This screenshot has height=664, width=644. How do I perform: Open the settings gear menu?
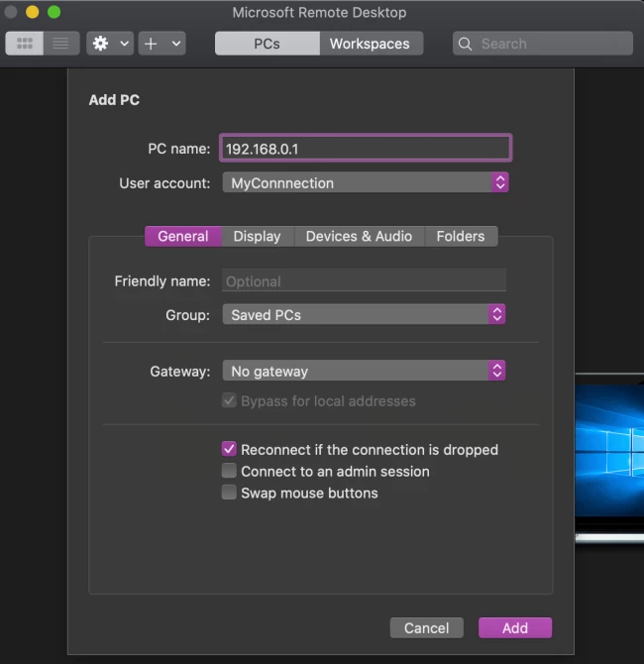pyautogui.click(x=100, y=44)
